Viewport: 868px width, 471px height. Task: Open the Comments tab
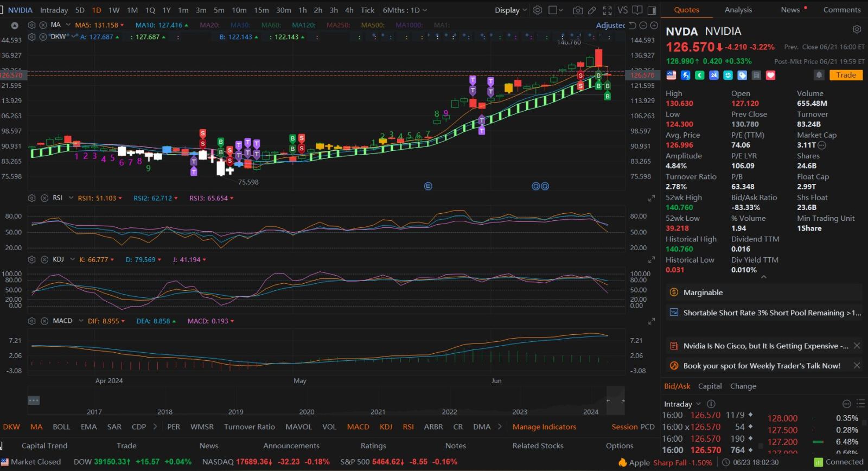click(842, 10)
